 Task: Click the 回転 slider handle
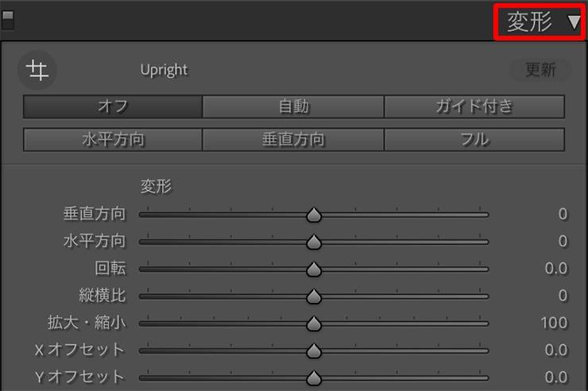[314, 269]
